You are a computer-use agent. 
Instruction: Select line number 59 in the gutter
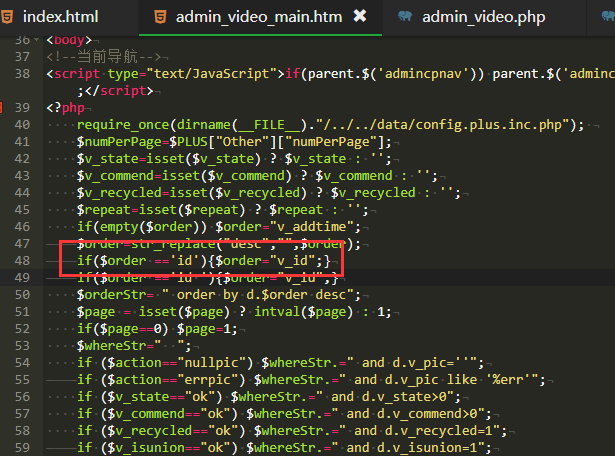[22, 447]
